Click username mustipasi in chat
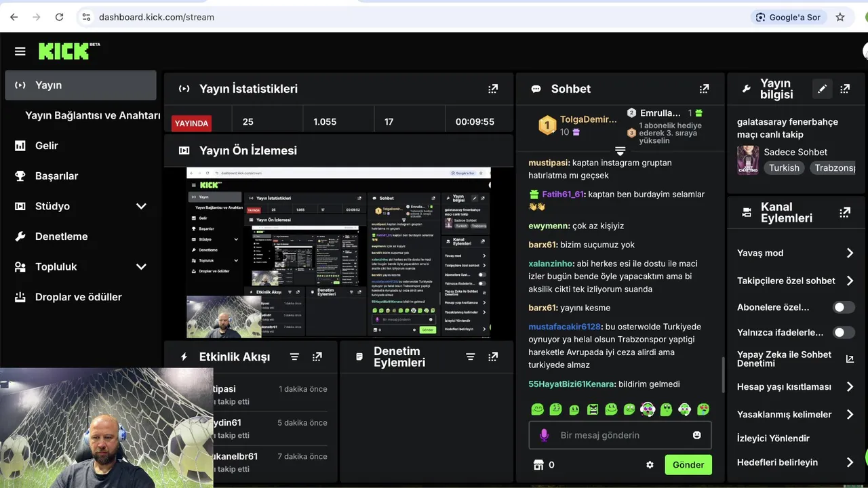This screenshot has height=488, width=868. point(549,163)
